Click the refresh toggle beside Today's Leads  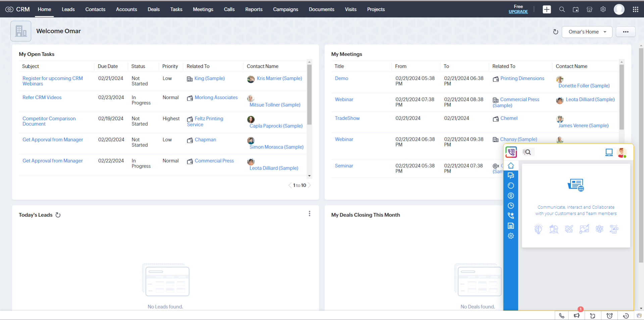click(x=58, y=215)
